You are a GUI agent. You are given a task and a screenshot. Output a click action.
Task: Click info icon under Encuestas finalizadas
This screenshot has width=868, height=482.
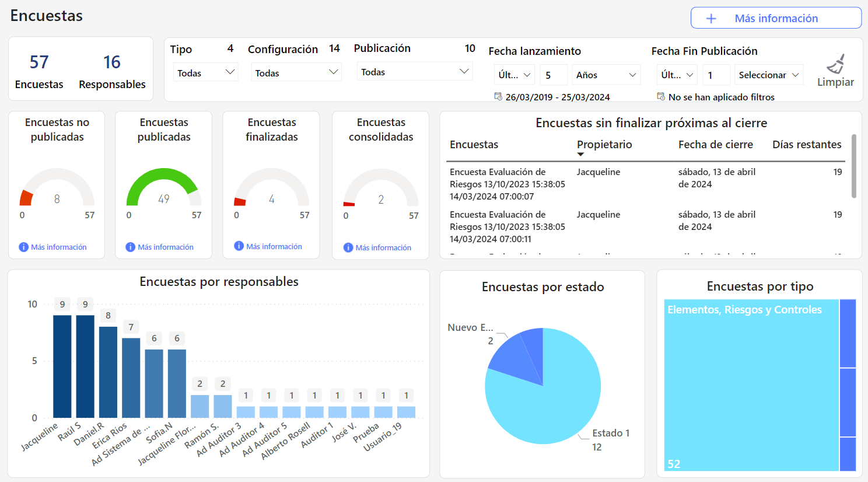(239, 246)
